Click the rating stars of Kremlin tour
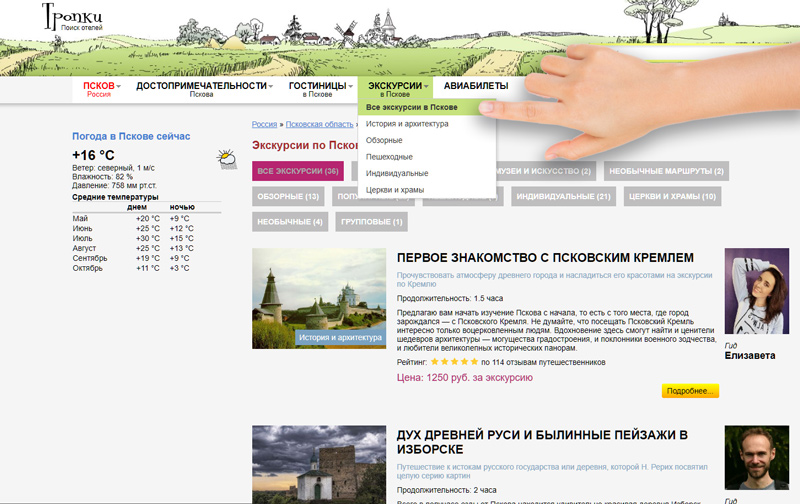 [x=453, y=362]
